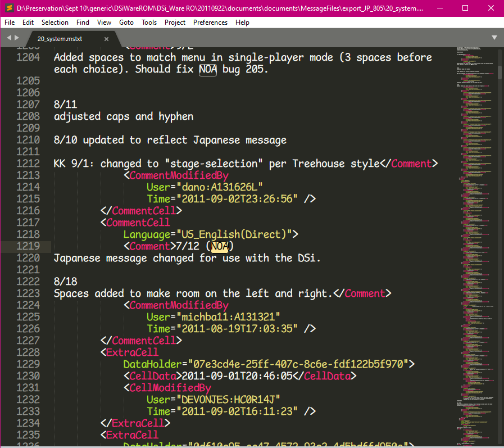Close the 20_system.mstxt tab
The height and width of the screenshot is (448, 504).
[106, 39]
